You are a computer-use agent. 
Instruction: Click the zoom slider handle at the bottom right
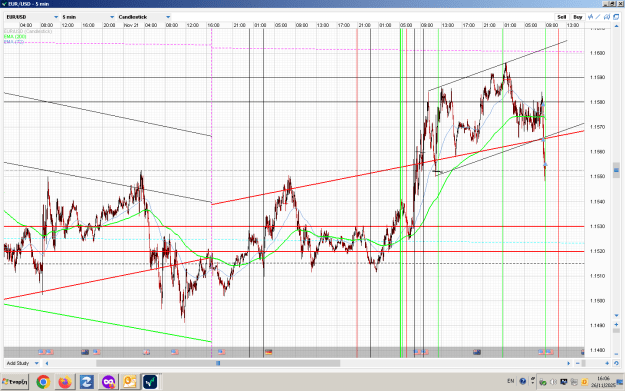584,363
